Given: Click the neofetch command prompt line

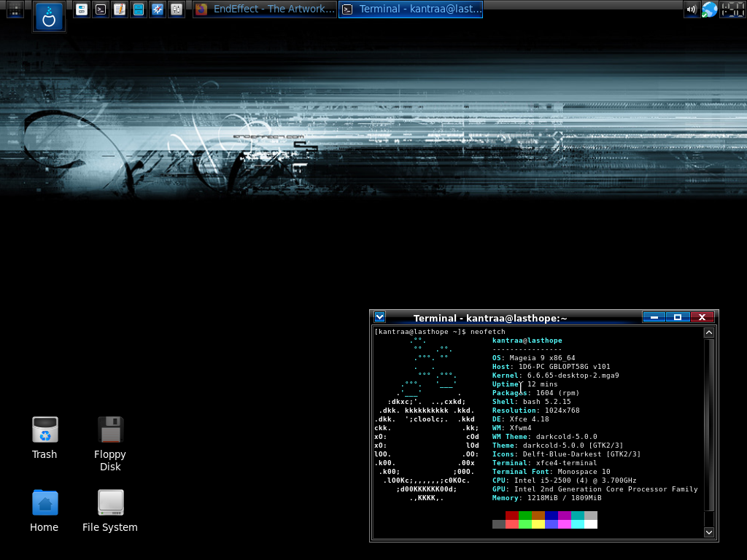Looking at the screenshot, I should click(x=440, y=332).
